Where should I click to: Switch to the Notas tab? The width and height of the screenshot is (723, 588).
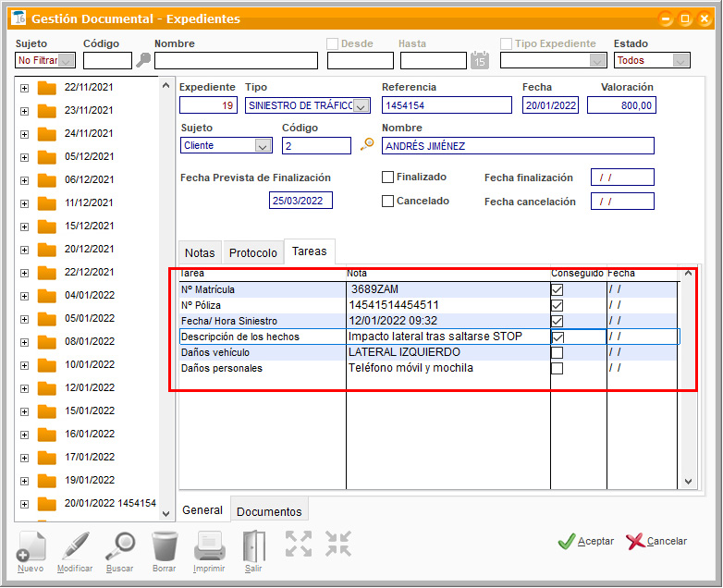[200, 252]
